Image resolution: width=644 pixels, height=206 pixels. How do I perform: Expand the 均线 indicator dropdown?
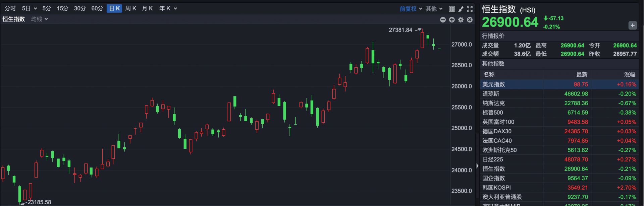click(39, 19)
